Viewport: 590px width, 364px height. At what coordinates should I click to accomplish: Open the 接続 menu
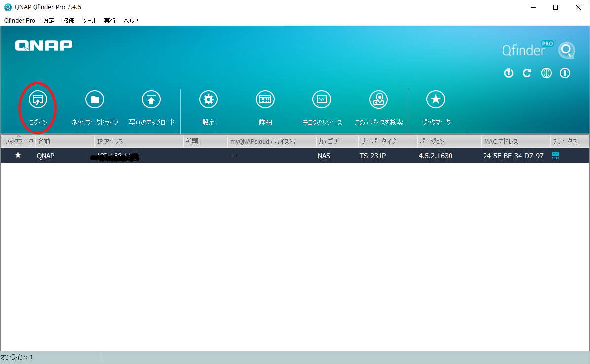tap(68, 21)
